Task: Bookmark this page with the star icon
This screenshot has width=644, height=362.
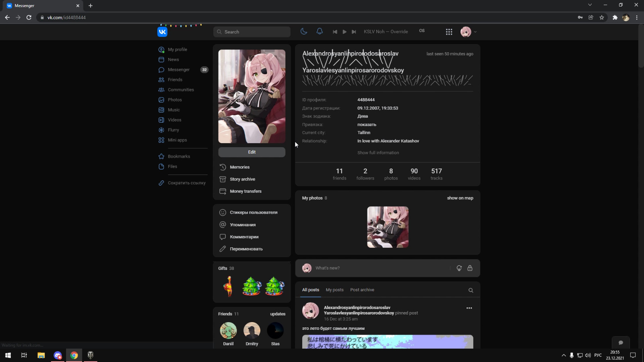Action: 602,17
